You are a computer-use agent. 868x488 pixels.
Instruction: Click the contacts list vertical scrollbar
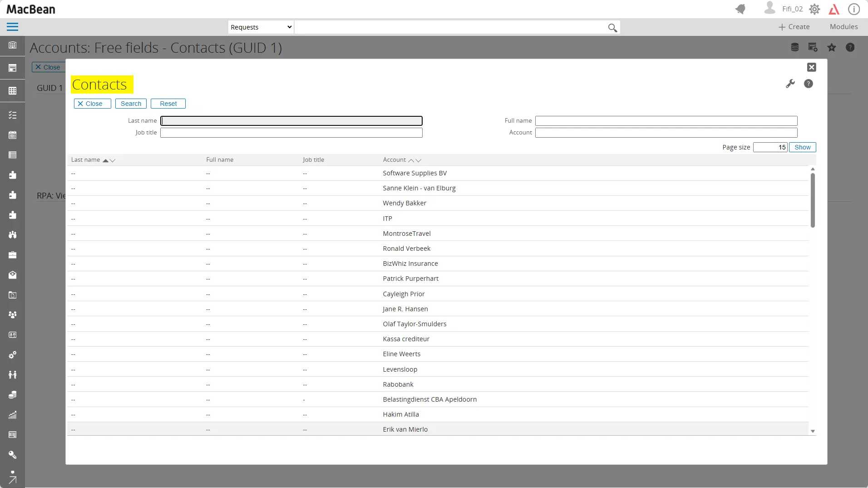pyautogui.click(x=813, y=200)
